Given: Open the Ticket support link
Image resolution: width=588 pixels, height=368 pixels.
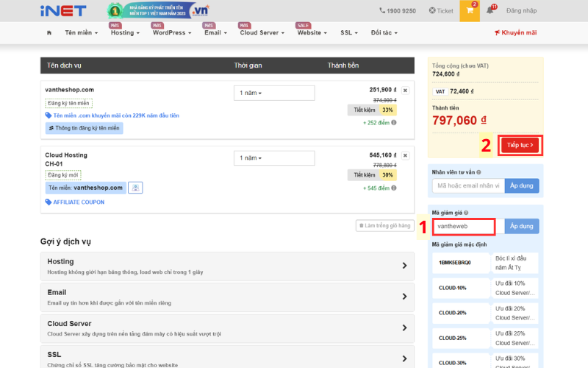Looking at the screenshot, I should pos(441,11).
